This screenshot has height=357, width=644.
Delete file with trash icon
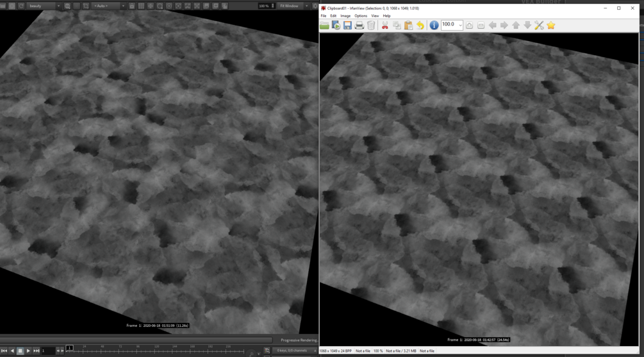(371, 26)
